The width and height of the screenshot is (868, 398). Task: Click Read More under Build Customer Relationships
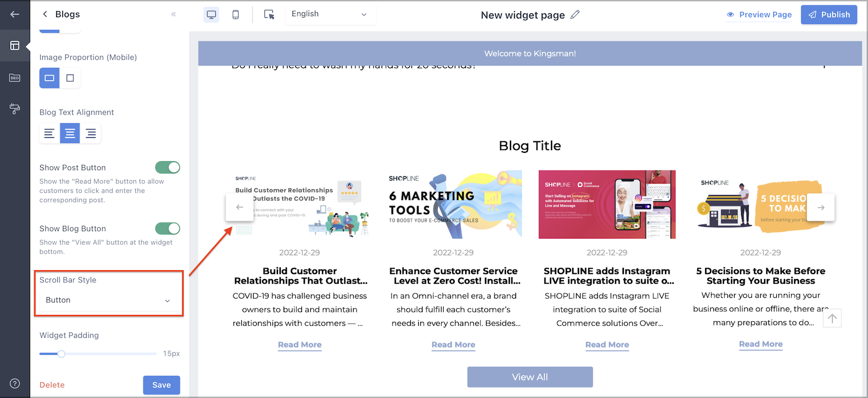pyautogui.click(x=300, y=345)
